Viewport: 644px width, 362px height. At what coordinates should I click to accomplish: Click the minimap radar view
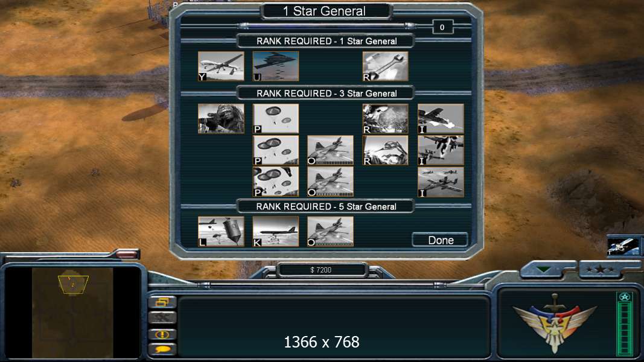coord(72,313)
